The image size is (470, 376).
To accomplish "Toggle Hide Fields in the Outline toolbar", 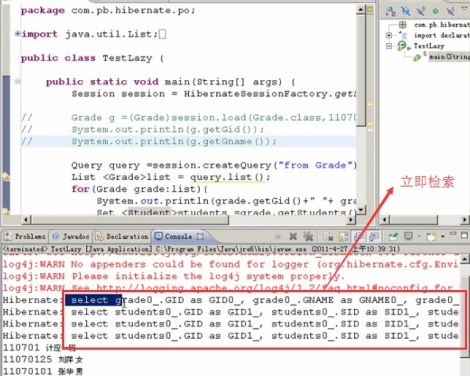I will [x=406, y=11].
